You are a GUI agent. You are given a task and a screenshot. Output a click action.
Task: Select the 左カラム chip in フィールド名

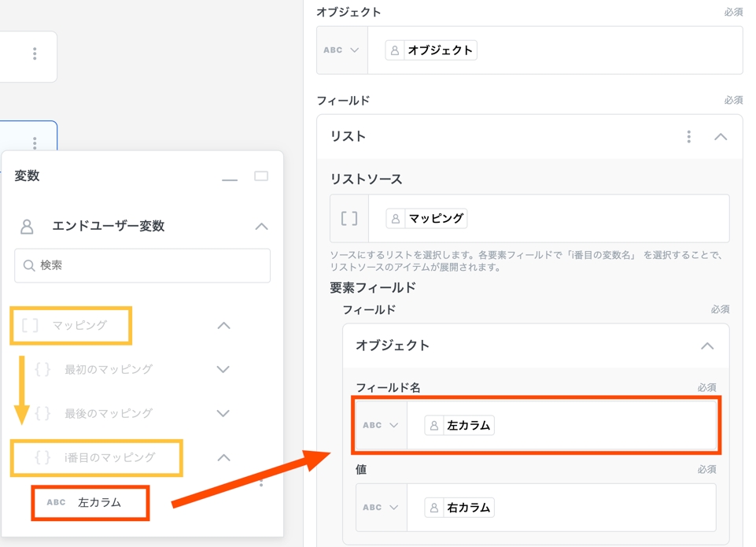click(x=459, y=426)
